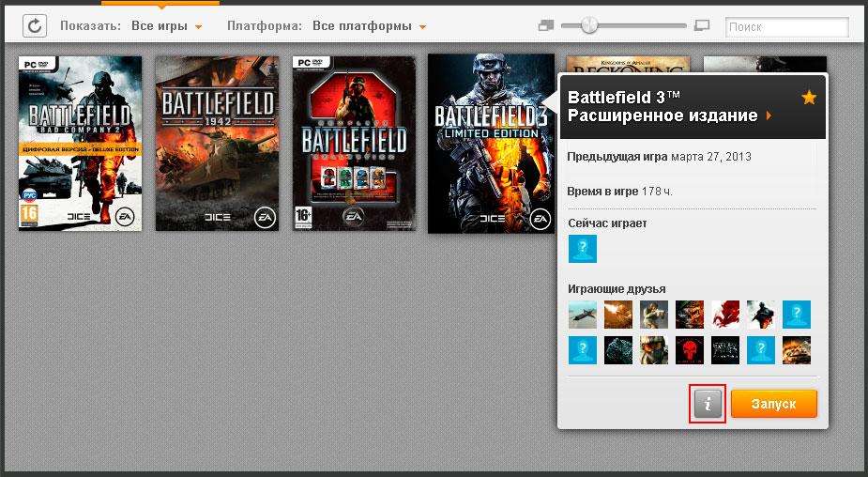Viewport: 868px width, 477px height.
Task: Click the 'Играющие друзья' heading
Action: click(617, 289)
